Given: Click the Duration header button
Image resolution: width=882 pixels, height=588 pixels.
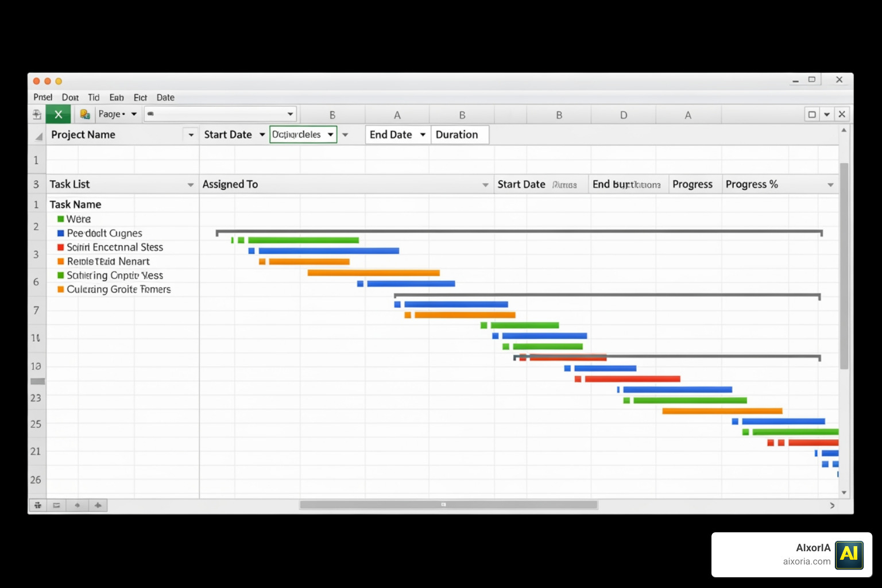Looking at the screenshot, I should tap(459, 135).
